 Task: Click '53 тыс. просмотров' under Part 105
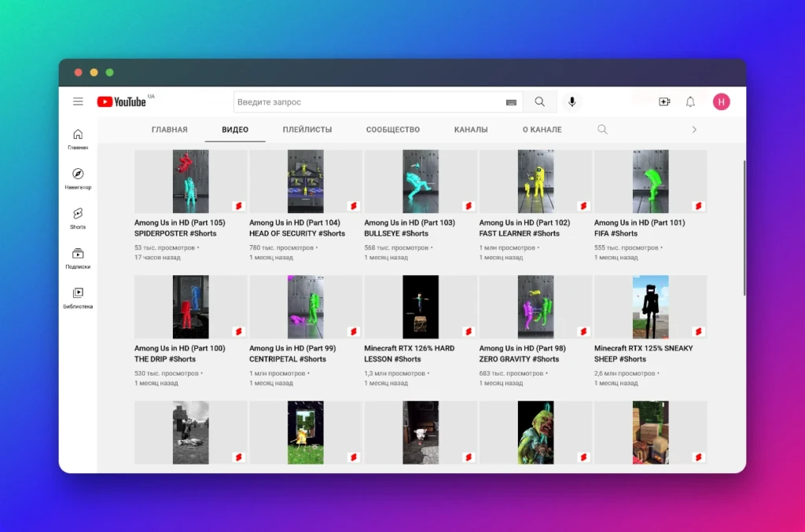pyautogui.click(x=165, y=248)
